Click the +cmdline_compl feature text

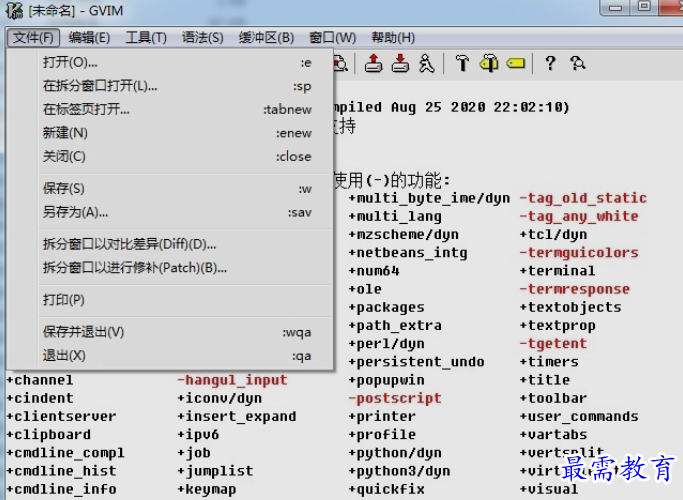coord(65,453)
